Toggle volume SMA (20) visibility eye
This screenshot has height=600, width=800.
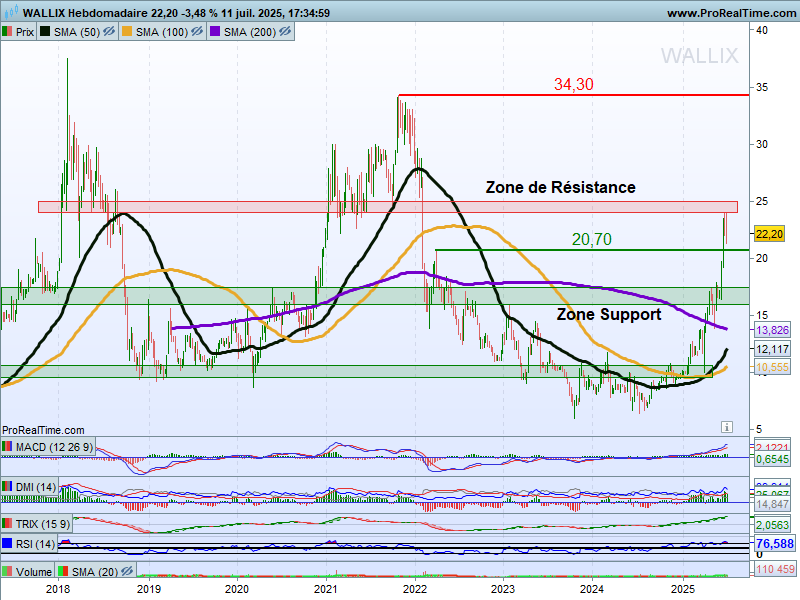coord(127,571)
